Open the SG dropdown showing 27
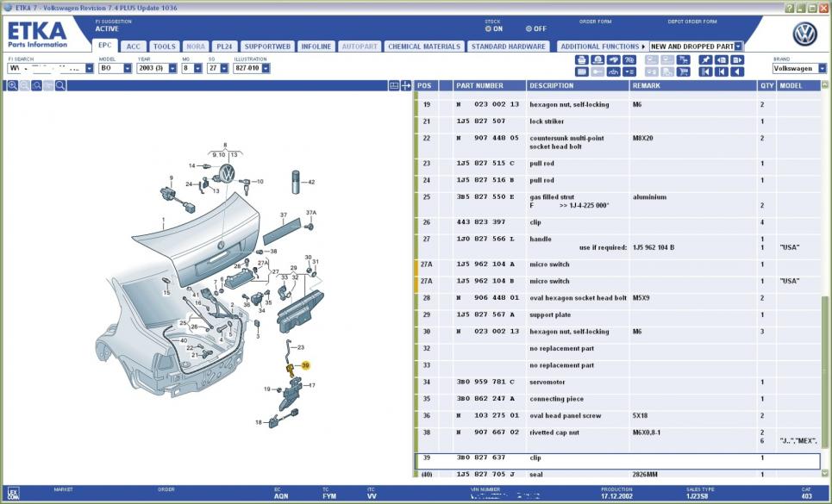832x504 pixels. tap(224, 68)
